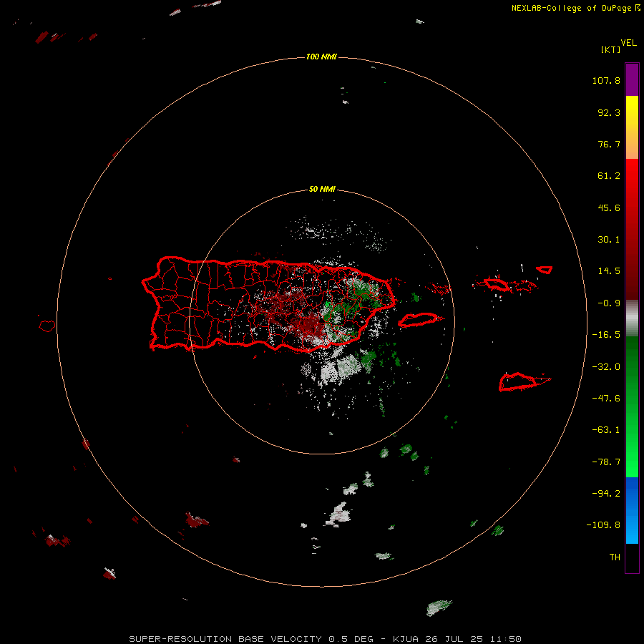Click the -78.7 legend value
The height and width of the screenshot is (644, 644).
(x=606, y=462)
